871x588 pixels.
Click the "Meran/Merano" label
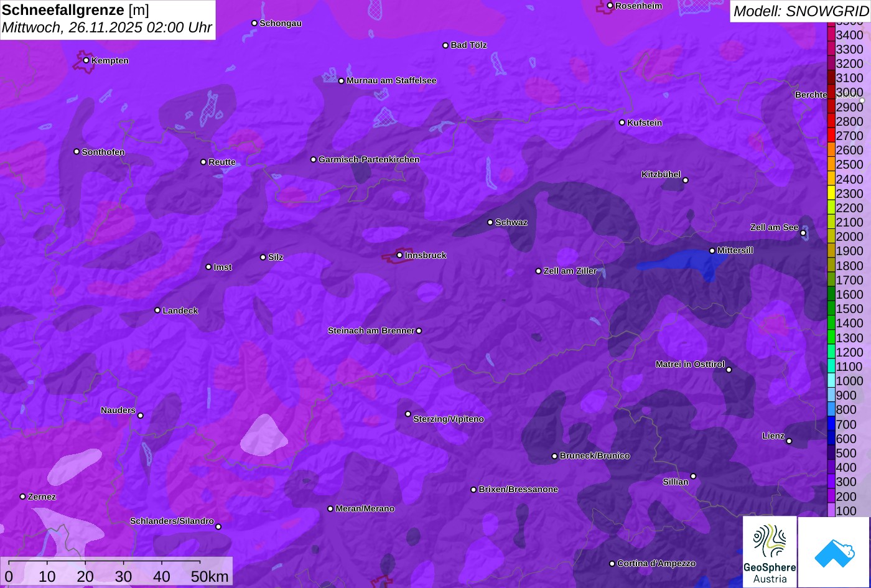(x=365, y=509)
